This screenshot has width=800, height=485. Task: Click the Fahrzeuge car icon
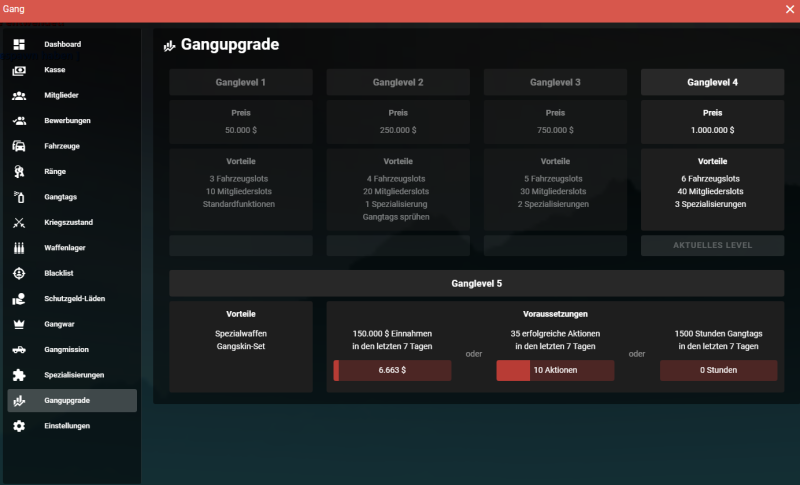coord(19,146)
